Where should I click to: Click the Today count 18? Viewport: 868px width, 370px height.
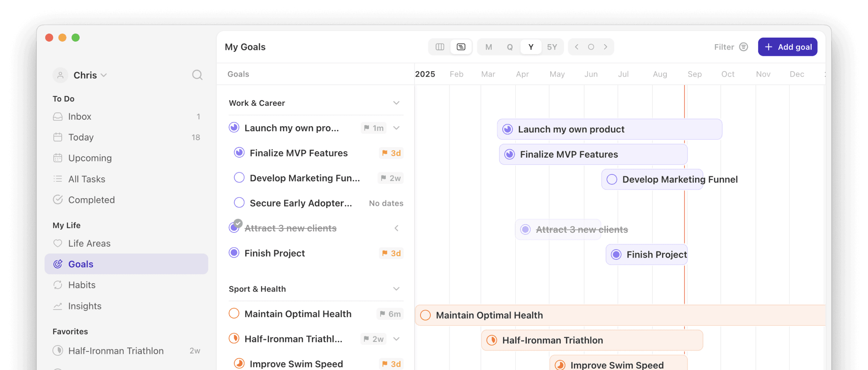[x=196, y=137]
